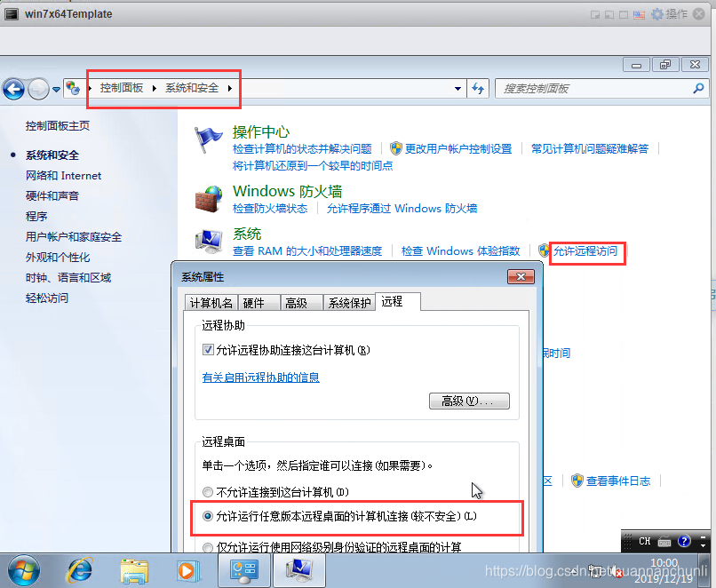716x588 pixels.
Task: Open 检查防火墙状态 link
Action: [270, 209]
